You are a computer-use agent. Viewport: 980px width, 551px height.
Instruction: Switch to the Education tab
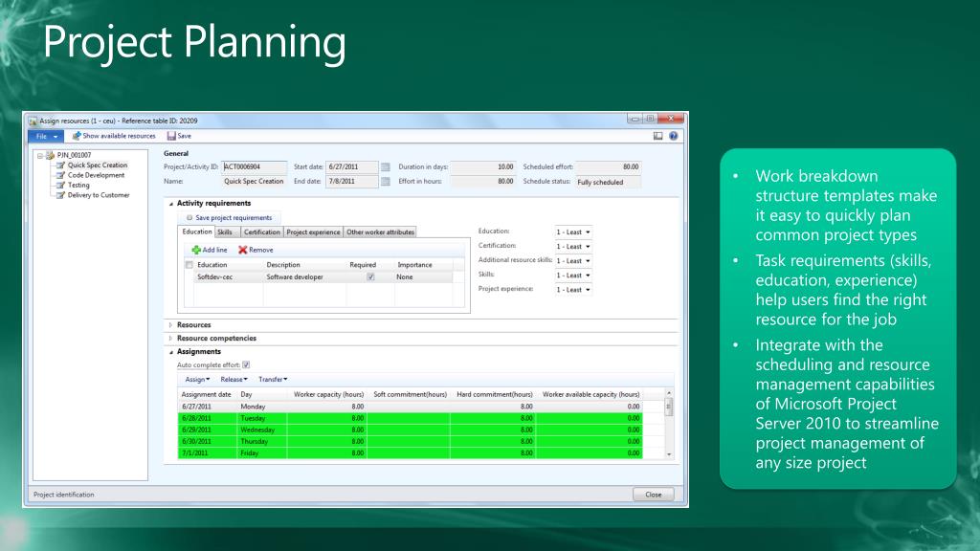(197, 231)
